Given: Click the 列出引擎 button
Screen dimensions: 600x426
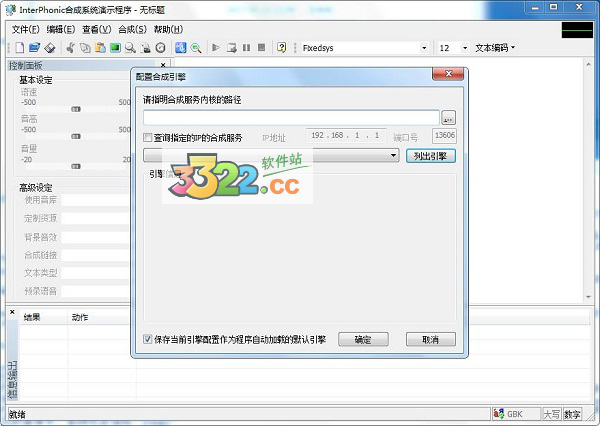Looking at the screenshot, I should pos(431,156).
